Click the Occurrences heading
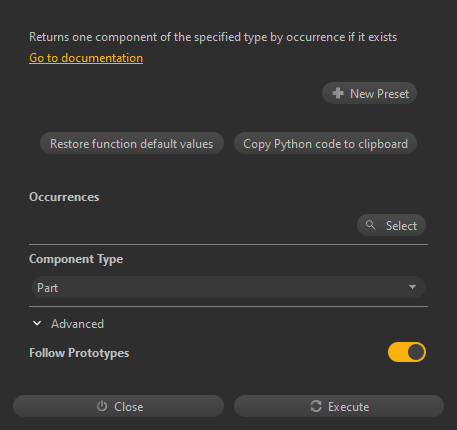 [64, 197]
